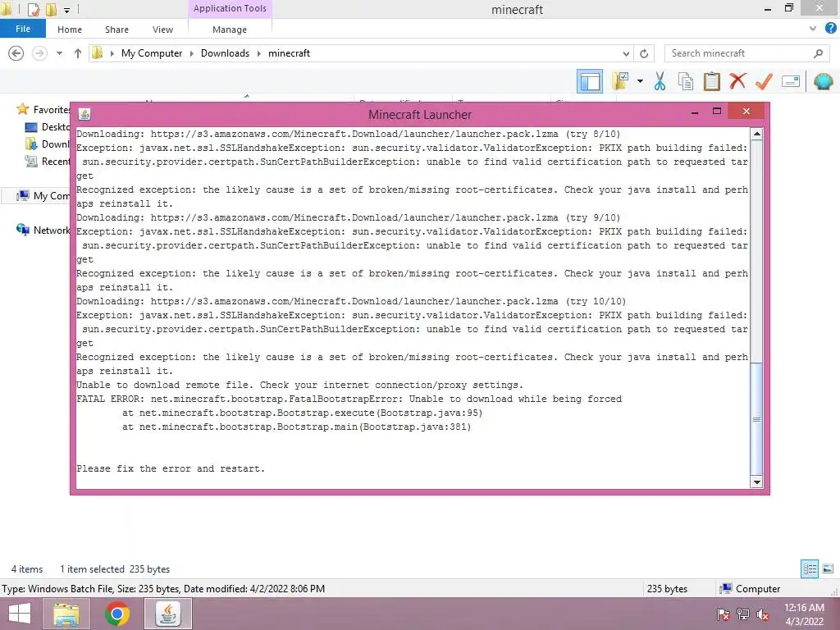Switch to the View ribbon tab
Screen dimensions: 840x630
162,30
